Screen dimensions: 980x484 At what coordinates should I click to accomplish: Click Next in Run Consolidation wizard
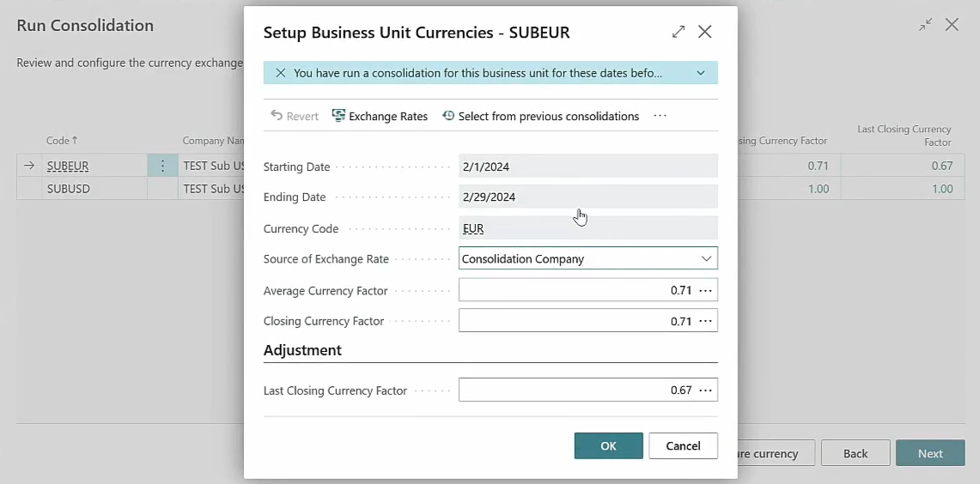[x=929, y=453]
